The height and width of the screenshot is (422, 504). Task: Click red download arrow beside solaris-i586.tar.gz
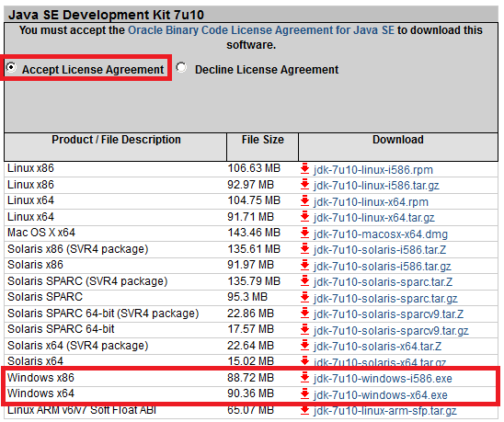pyautogui.click(x=304, y=265)
